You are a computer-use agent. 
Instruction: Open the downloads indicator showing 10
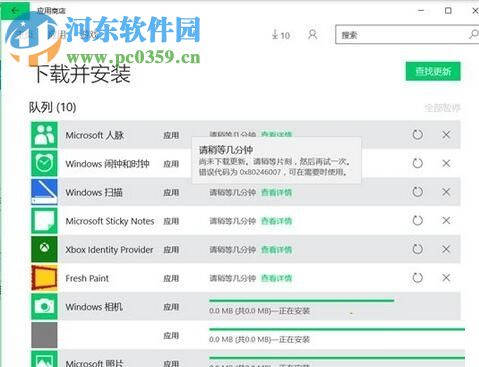point(281,35)
